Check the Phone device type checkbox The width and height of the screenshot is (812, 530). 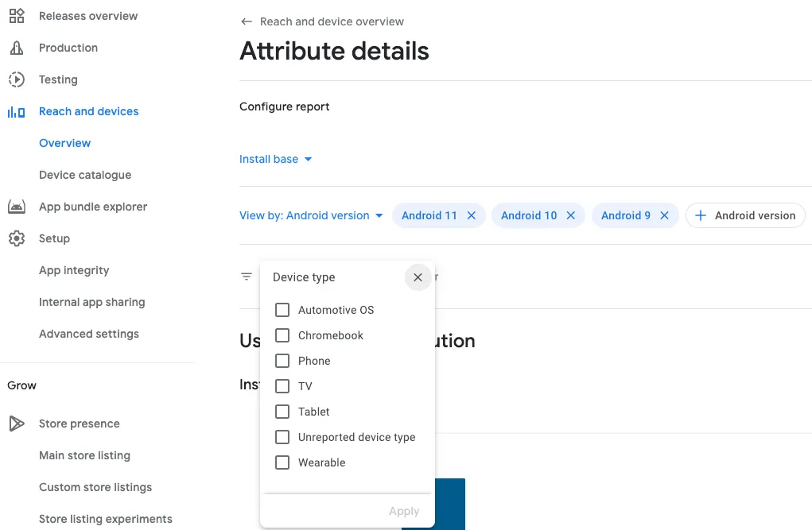282,361
